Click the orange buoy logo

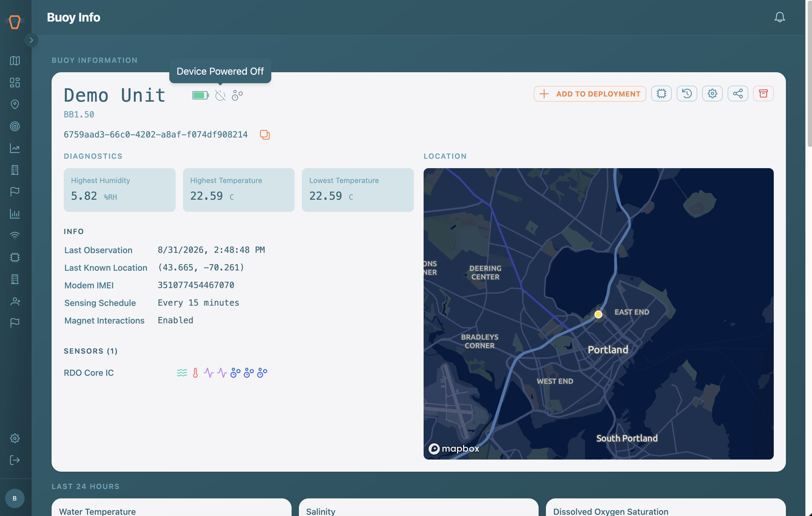pos(15,22)
